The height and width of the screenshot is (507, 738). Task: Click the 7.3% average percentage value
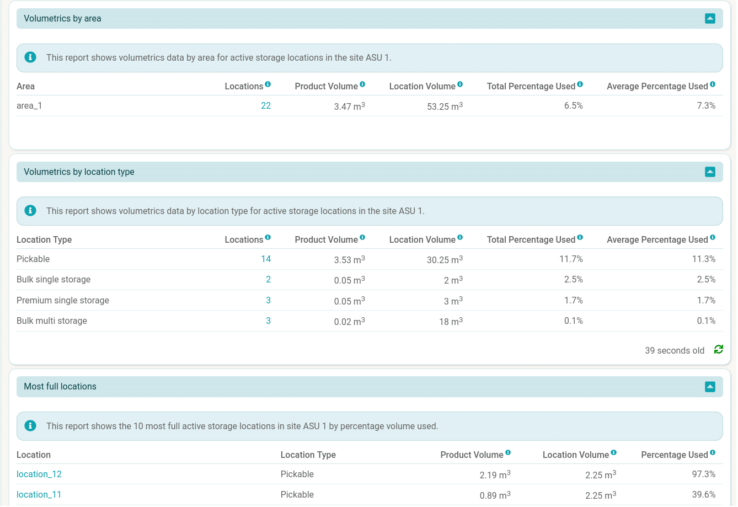pyautogui.click(x=706, y=106)
